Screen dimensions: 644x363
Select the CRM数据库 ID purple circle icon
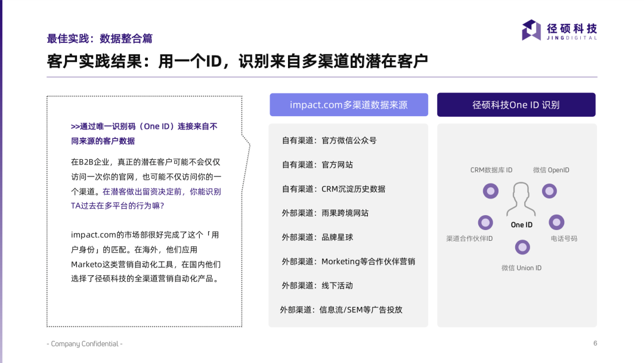pyautogui.click(x=490, y=191)
